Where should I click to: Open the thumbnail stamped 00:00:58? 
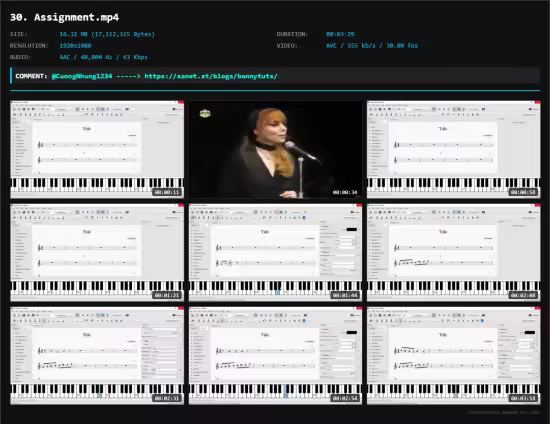pyautogui.click(x=454, y=149)
